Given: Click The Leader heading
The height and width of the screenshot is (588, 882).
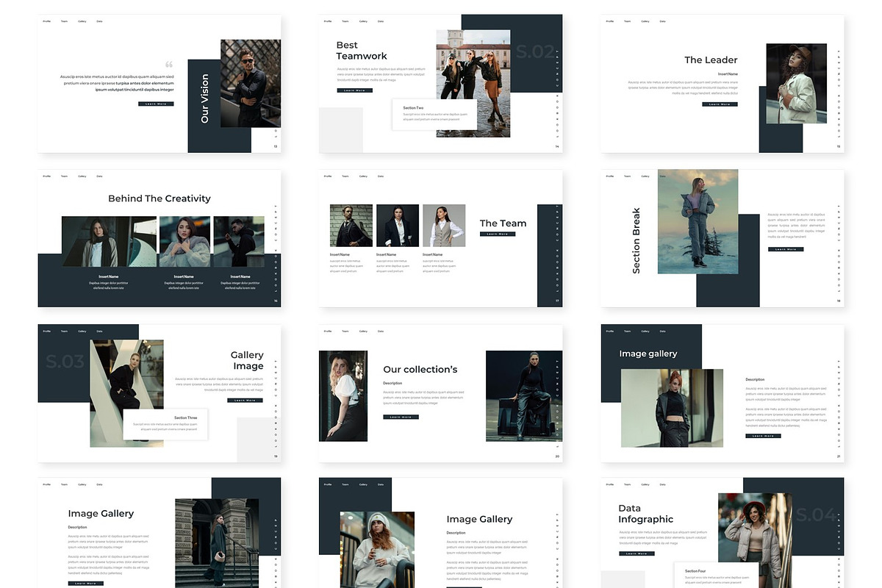Looking at the screenshot, I should 711,60.
